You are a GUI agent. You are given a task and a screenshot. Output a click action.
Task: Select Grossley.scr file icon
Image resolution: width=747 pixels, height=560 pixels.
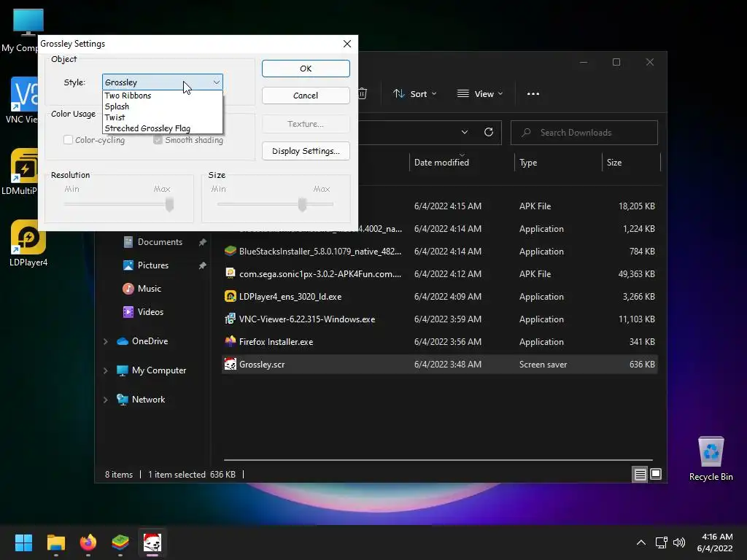pos(230,364)
